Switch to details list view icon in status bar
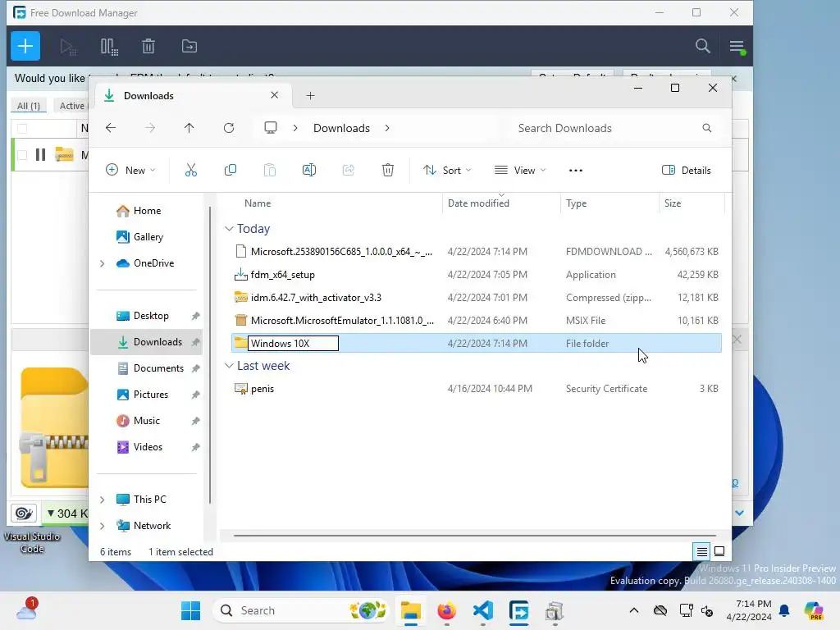 click(701, 551)
